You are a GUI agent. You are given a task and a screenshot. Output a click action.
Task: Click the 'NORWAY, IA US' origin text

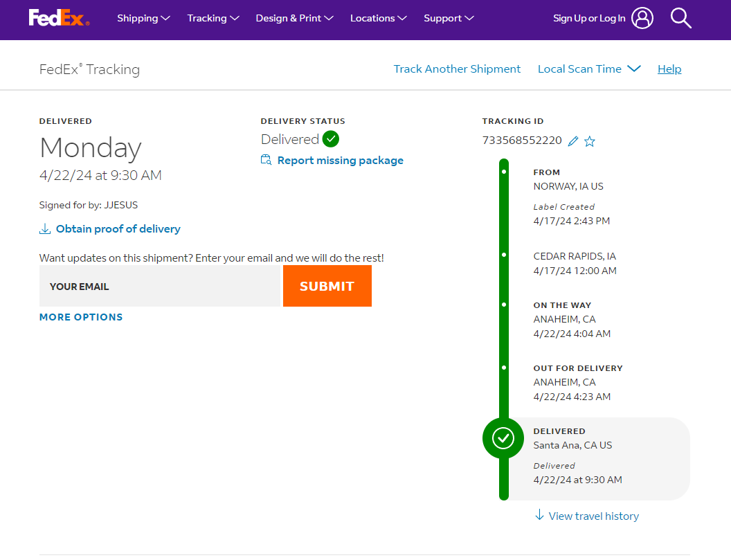[568, 186]
